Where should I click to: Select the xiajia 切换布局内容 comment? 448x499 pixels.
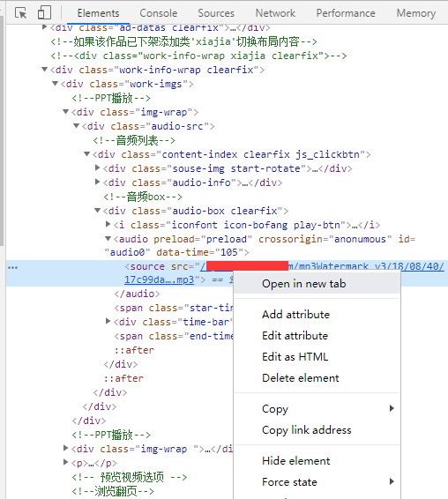click(x=183, y=41)
